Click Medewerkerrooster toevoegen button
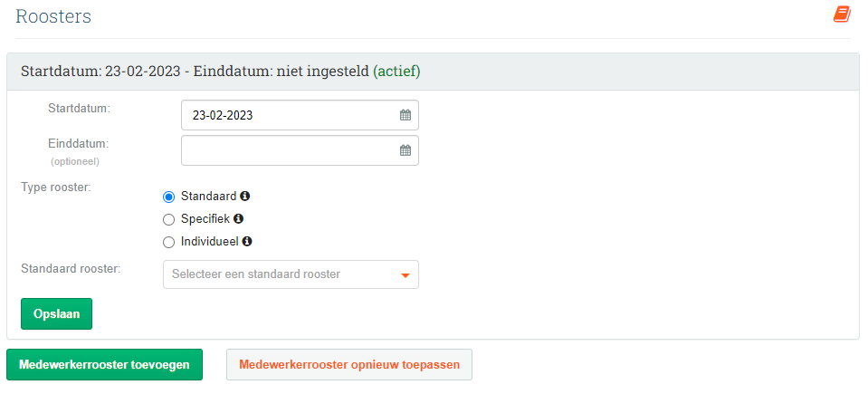The image size is (868, 394). click(104, 365)
